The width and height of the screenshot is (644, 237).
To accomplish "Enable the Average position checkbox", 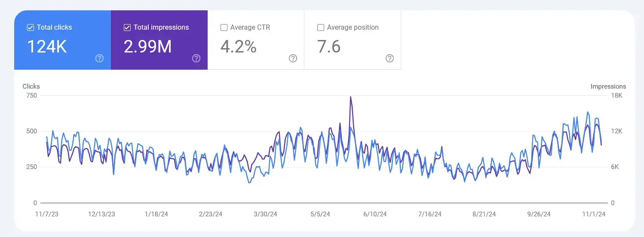I will coord(321,28).
